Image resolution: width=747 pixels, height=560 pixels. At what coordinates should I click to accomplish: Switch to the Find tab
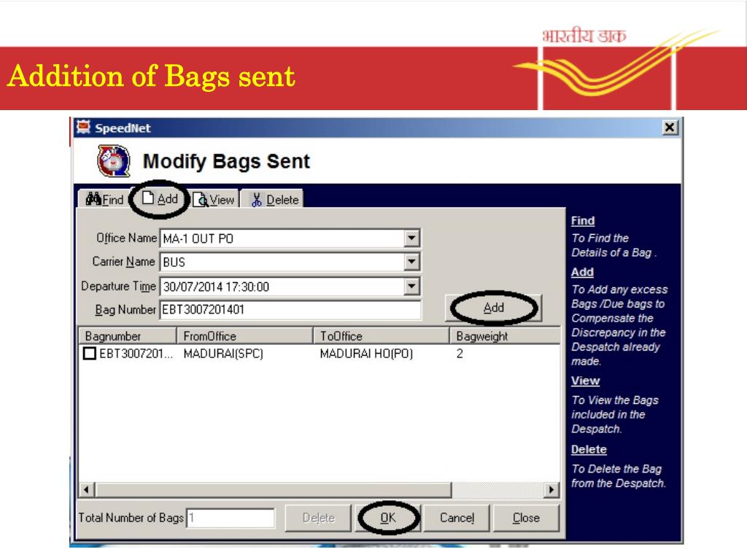tap(104, 199)
